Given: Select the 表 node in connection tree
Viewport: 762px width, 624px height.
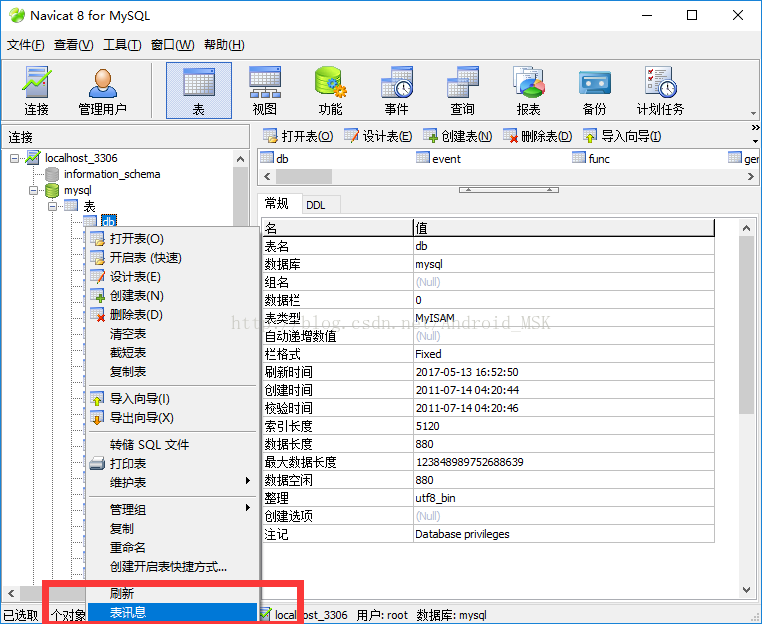Looking at the screenshot, I should click(89, 206).
